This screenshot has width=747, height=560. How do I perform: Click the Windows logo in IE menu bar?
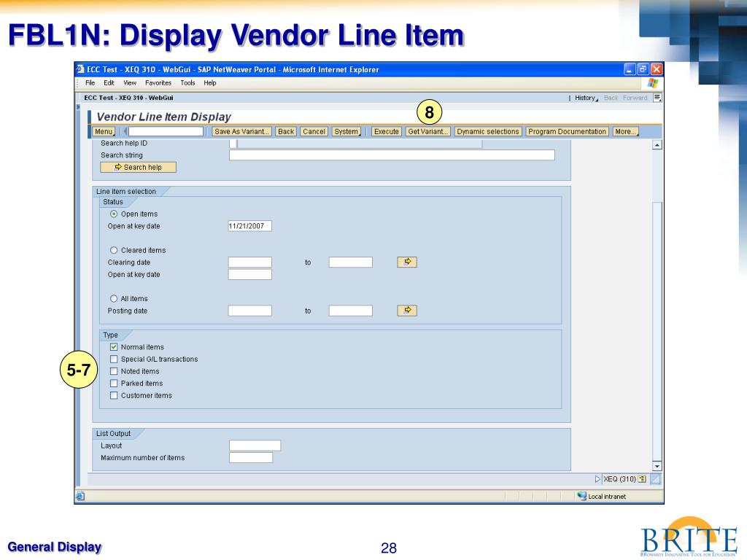pyautogui.click(x=653, y=83)
